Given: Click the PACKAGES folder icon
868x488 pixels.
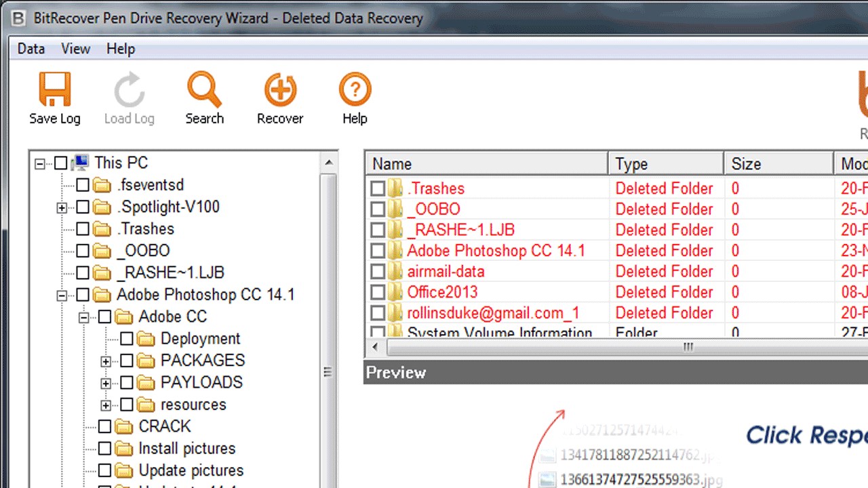Looking at the screenshot, I should 146,361.
